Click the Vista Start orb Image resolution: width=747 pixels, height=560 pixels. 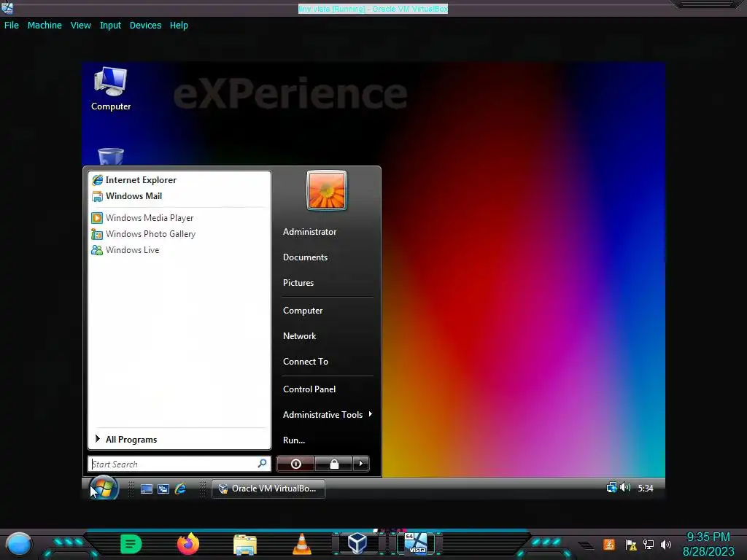104,488
